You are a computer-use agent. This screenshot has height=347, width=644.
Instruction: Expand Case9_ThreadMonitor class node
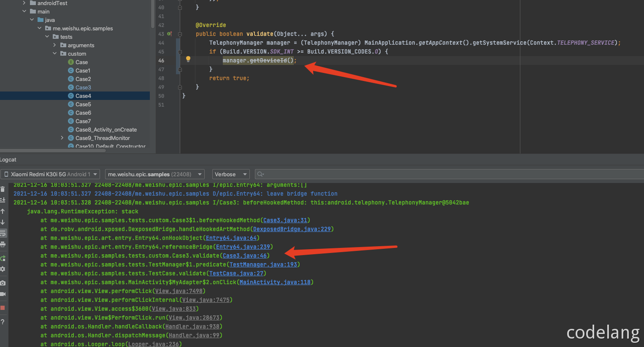(62, 138)
